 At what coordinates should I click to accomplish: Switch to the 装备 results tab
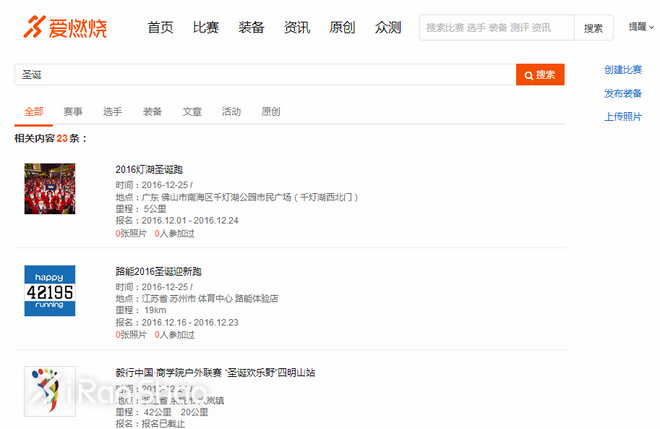coord(152,112)
